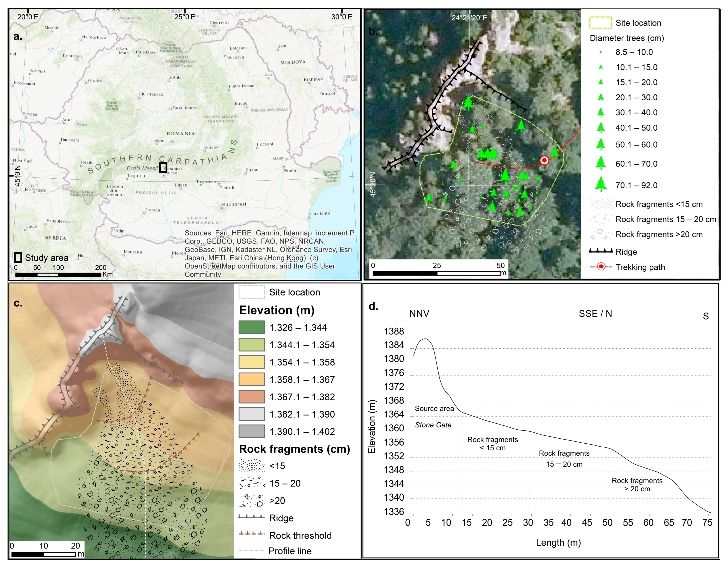Click the Rock threshold legend symbol
Image resolution: width=728 pixels, height=566 pixels.
(252, 533)
